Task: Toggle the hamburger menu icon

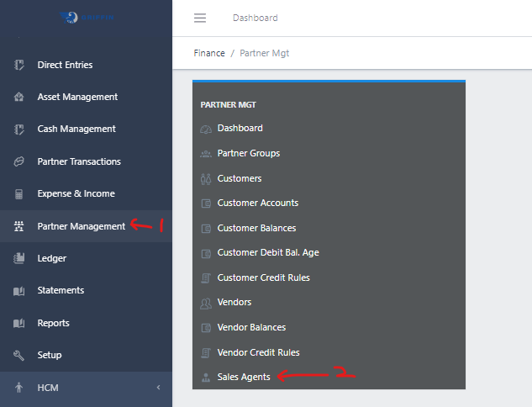Action: (x=200, y=18)
